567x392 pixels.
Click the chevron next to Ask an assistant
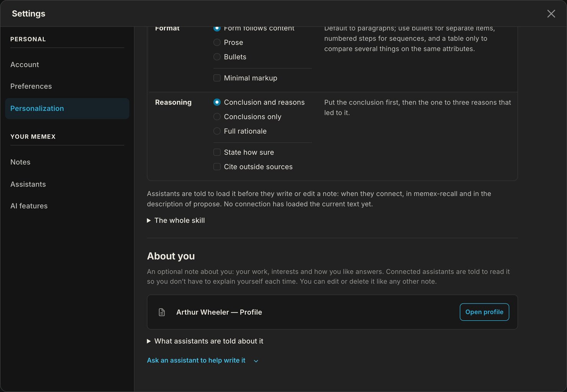256,361
